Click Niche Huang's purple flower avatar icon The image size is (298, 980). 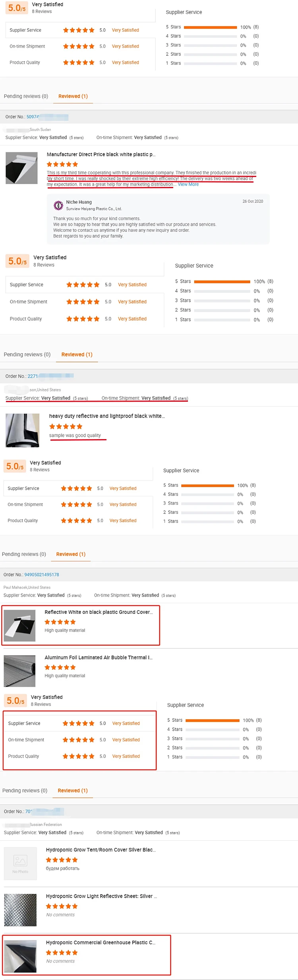point(58,205)
